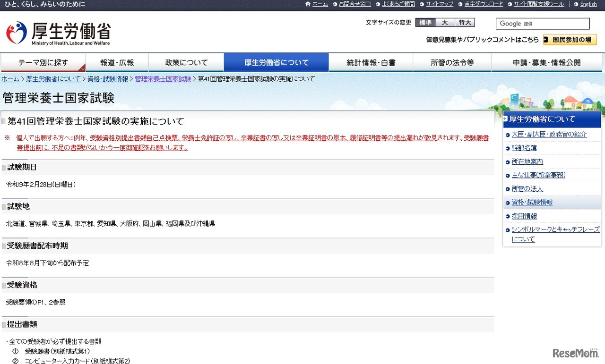Click the 試験地 section heading

(18, 206)
